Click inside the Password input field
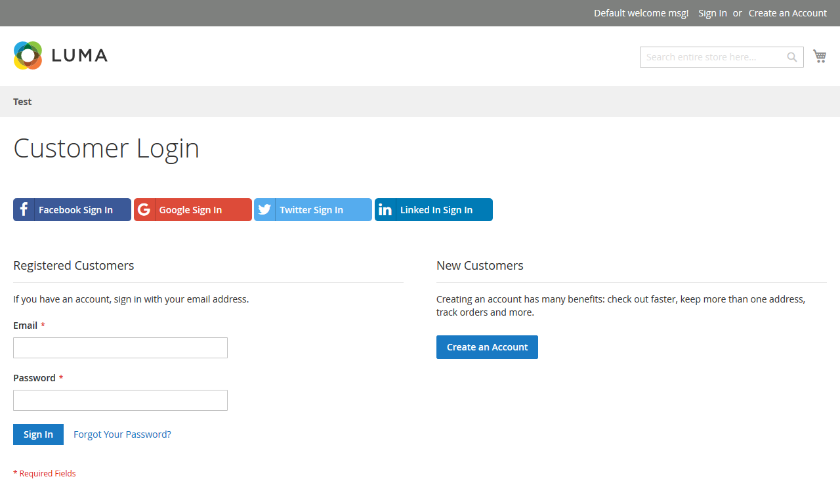Screen dimensions: 840x504 coord(120,400)
